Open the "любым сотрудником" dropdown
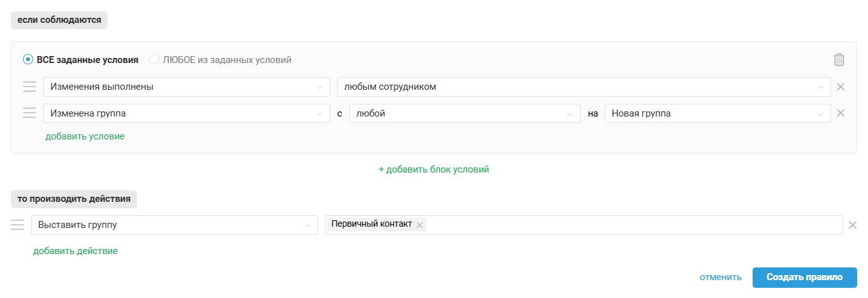This screenshot has height=298, width=868. click(583, 87)
